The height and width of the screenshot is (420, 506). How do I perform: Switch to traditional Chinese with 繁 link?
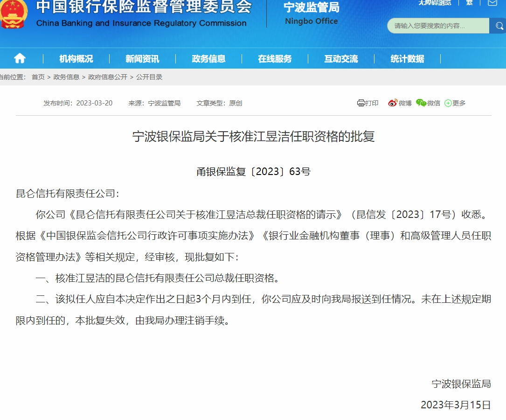click(470, 3)
